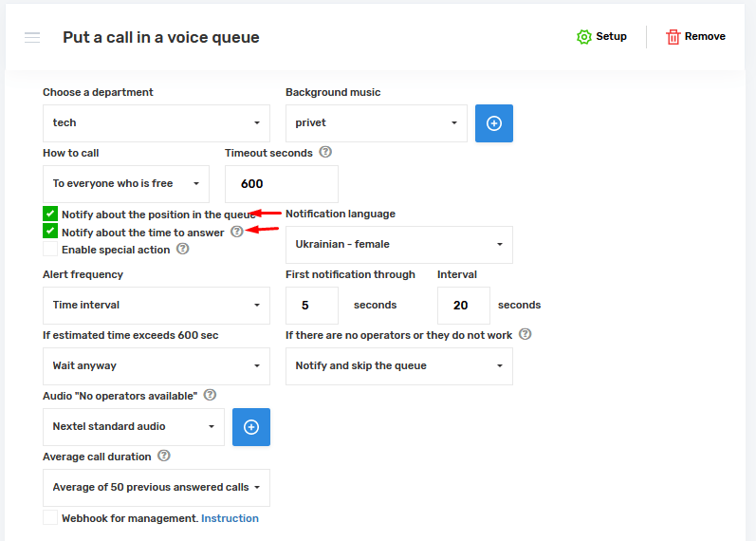Open the hamburger menu icon
756x541 pixels.
point(32,37)
